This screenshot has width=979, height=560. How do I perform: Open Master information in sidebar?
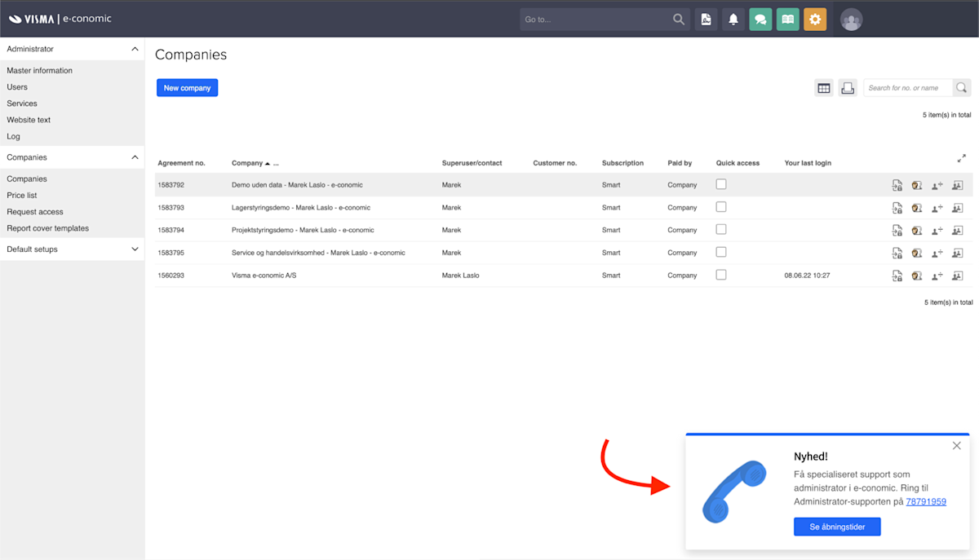point(39,71)
